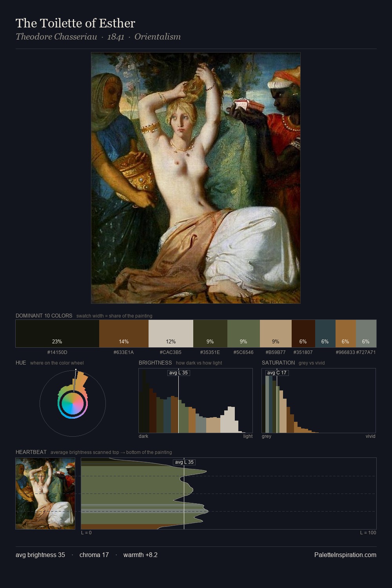
Task: Click the hex label #14150D
Action: tap(57, 352)
